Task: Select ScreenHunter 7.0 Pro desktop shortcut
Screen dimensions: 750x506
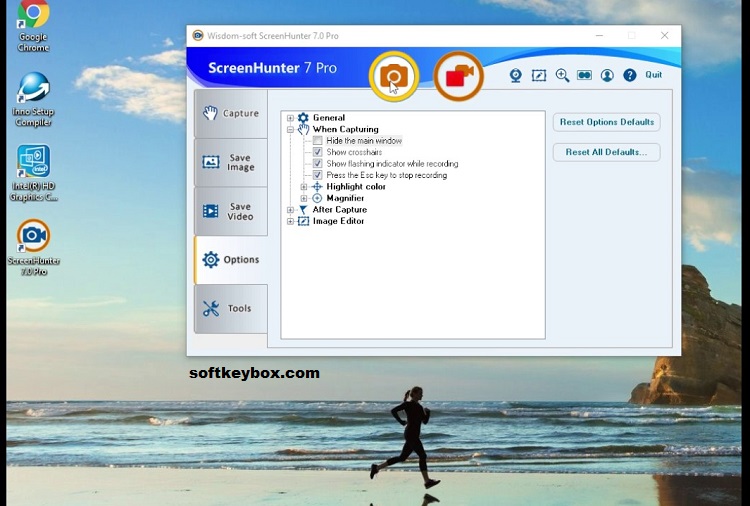Action: (33, 248)
